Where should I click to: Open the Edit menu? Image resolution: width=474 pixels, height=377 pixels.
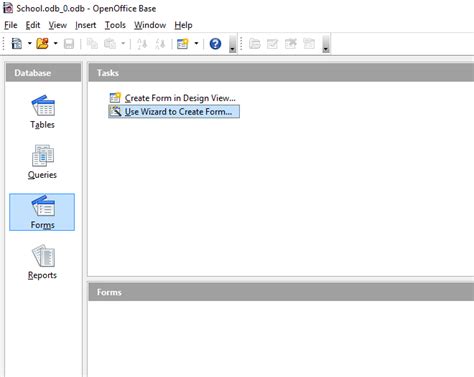click(x=33, y=25)
